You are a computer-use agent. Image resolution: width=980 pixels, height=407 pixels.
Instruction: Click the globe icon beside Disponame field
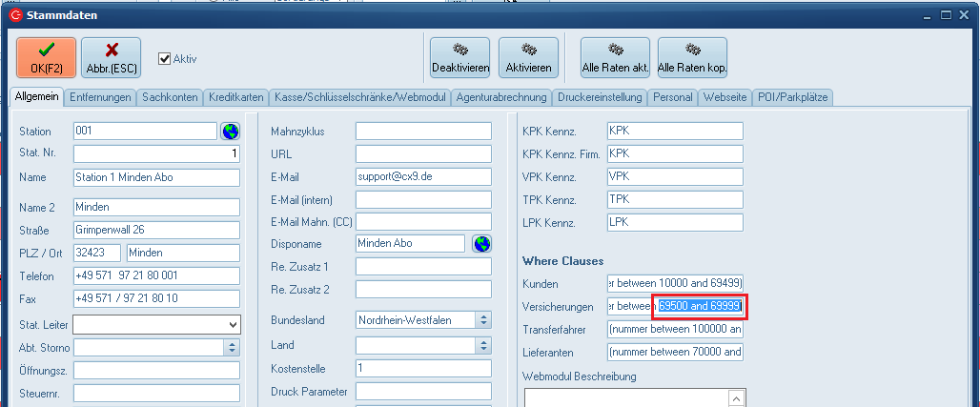[482, 244]
